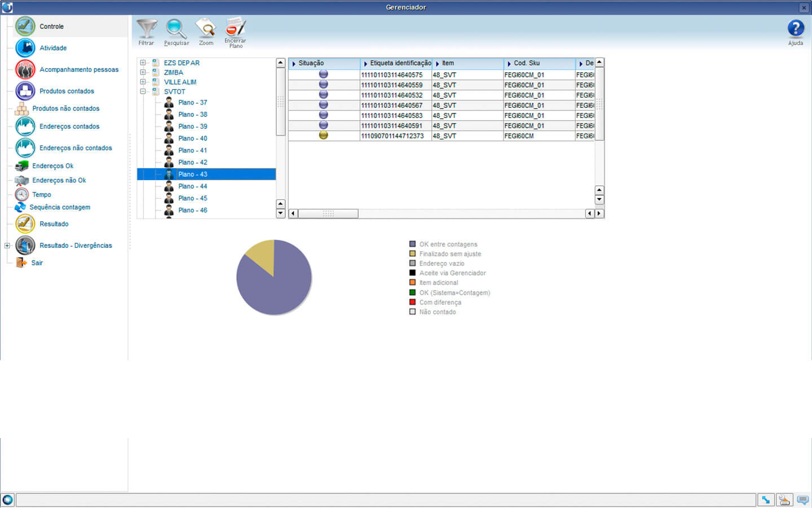Open the Atividade sidebar icon
This screenshot has height=508, width=812.
tap(25, 48)
